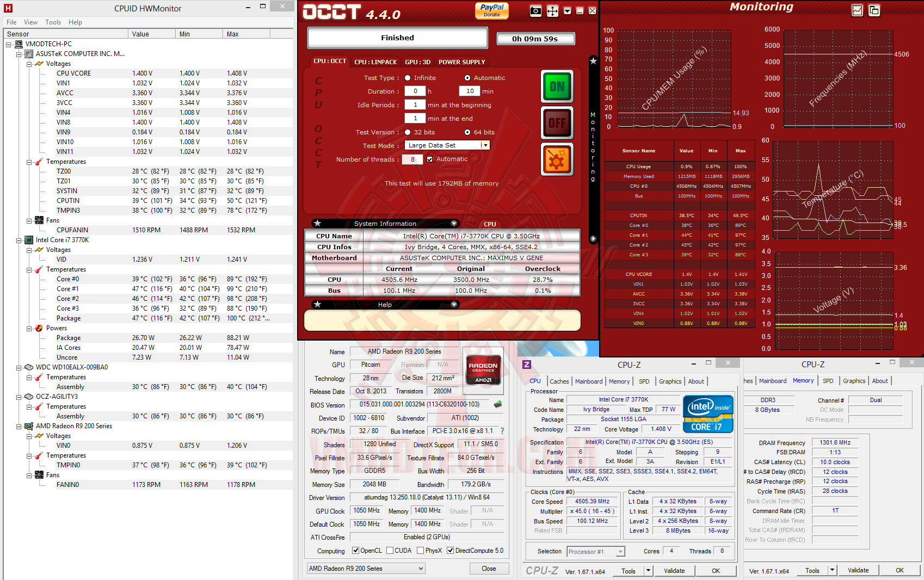The width and height of the screenshot is (924, 580).
Task: Open the Test Mode Large Data Set dropdown
Action: tap(485, 145)
